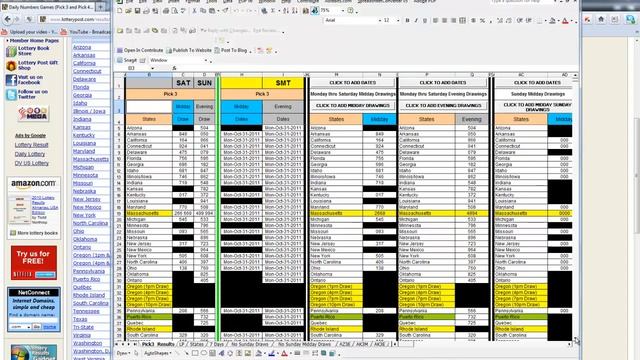This screenshot has height=360, width=640.
Task: Switch to the States sheet tab
Action: [x=196, y=344]
